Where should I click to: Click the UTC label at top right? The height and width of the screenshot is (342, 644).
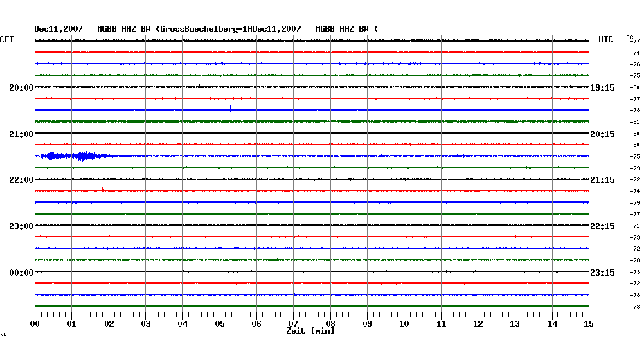(x=605, y=39)
